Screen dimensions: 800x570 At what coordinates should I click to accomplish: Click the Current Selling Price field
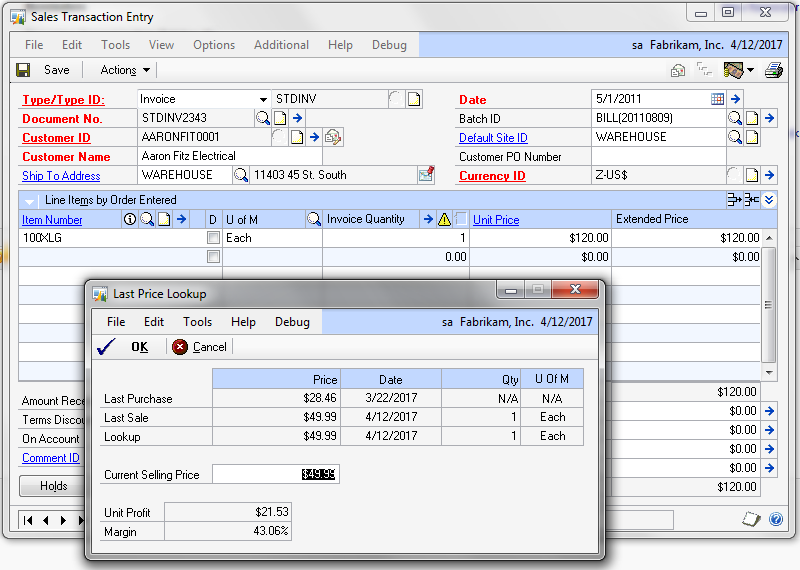point(276,474)
